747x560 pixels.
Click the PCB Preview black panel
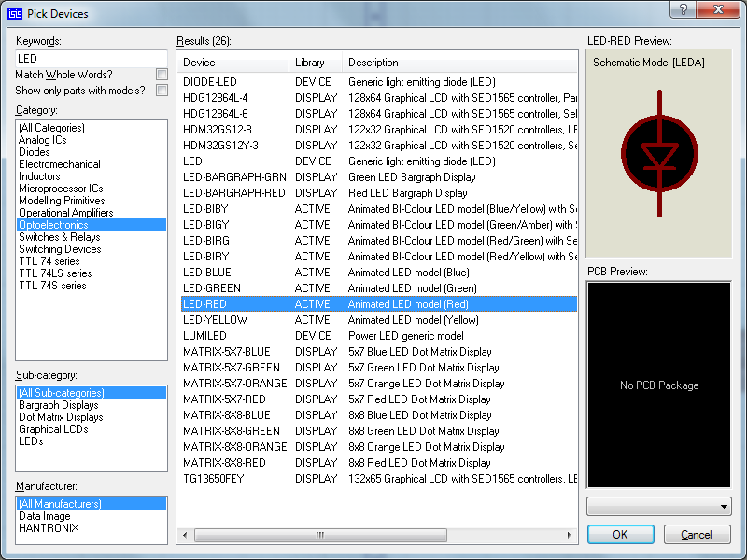[x=659, y=385]
